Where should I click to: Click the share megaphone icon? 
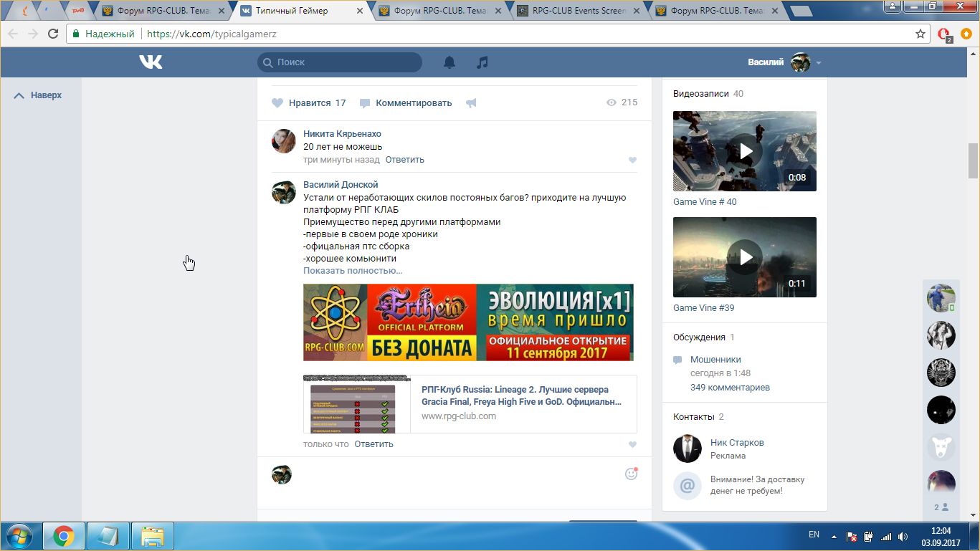[x=471, y=103]
